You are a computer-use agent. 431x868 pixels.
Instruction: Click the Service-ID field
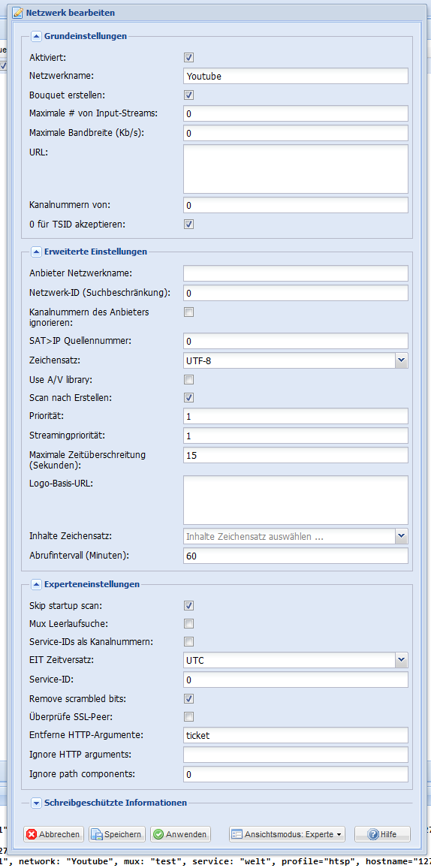click(x=295, y=680)
